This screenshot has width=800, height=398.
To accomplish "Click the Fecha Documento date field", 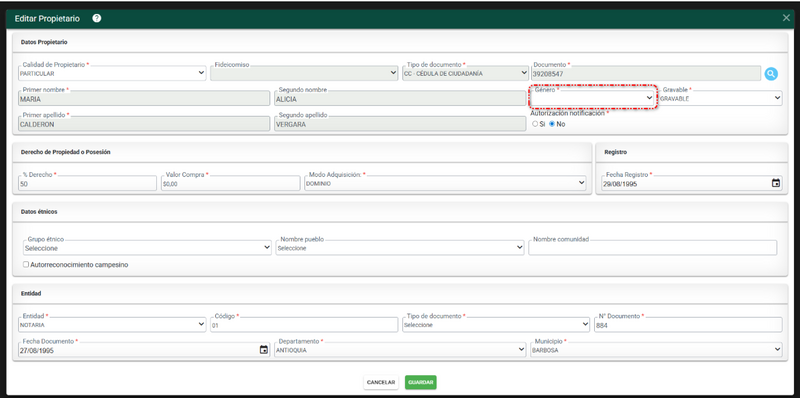I will (x=144, y=350).
